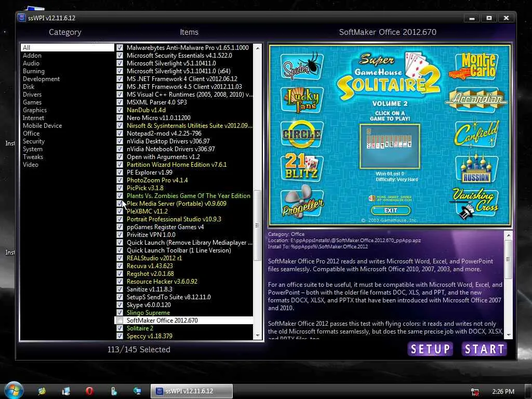Select Quick Launch Toolbar (1 Line Version)
This screenshot has width=532, height=399.
179,250
